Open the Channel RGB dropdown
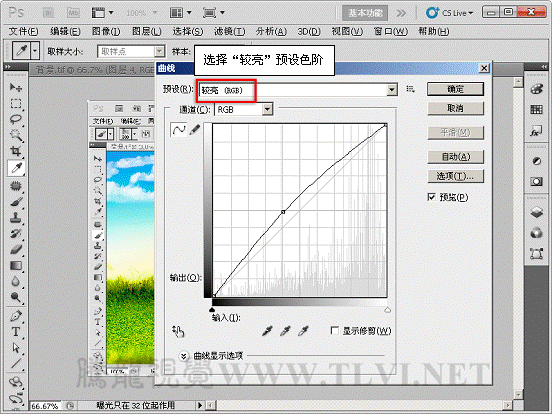 pyautogui.click(x=267, y=109)
